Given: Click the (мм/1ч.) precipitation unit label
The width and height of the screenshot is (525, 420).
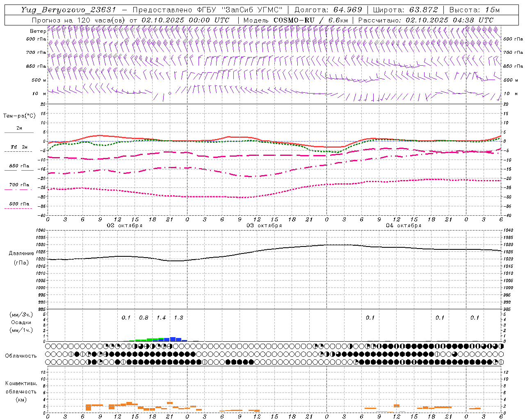Looking at the screenshot, I should click(21, 330).
